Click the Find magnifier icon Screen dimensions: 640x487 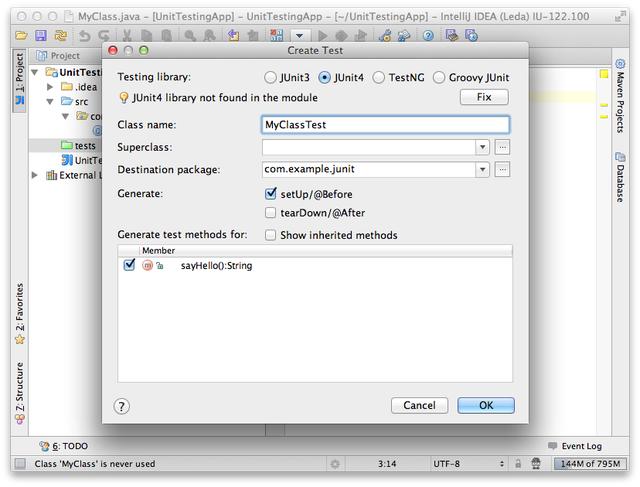(190, 36)
